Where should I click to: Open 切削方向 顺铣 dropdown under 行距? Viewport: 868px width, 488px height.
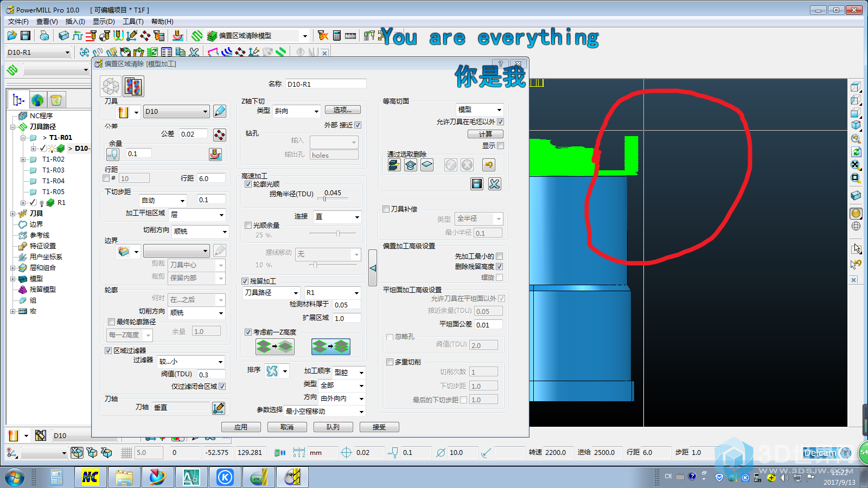click(200, 232)
